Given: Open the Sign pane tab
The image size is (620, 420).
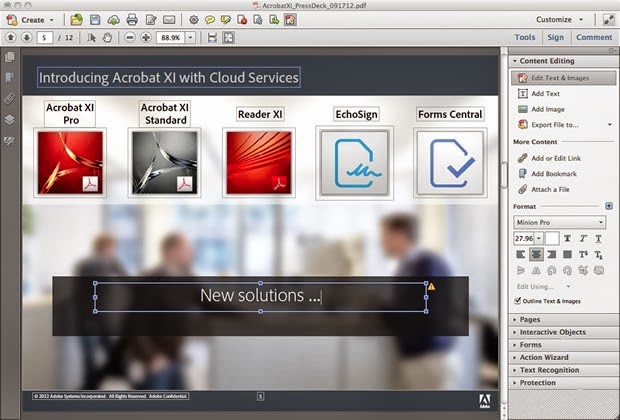Looking at the screenshot, I should [x=555, y=37].
